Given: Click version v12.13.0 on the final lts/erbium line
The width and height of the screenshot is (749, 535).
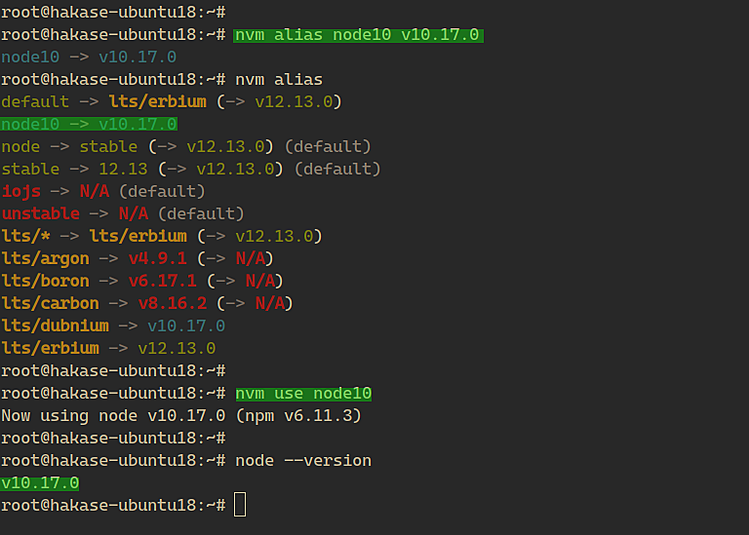Looking at the screenshot, I should click(x=177, y=348).
